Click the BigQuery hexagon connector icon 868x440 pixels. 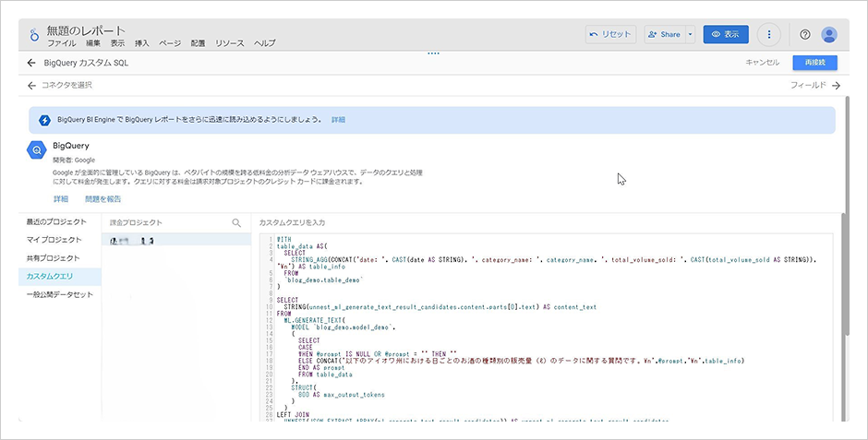coord(37,150)
